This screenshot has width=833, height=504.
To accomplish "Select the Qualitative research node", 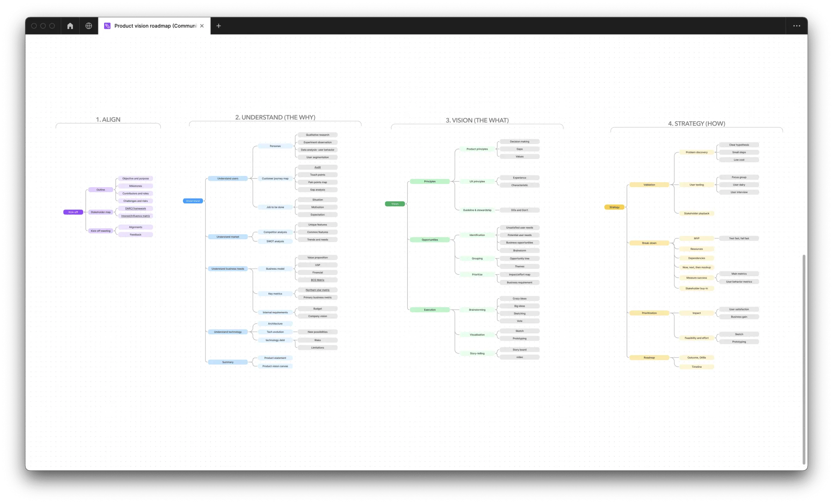I will [318, 135].
